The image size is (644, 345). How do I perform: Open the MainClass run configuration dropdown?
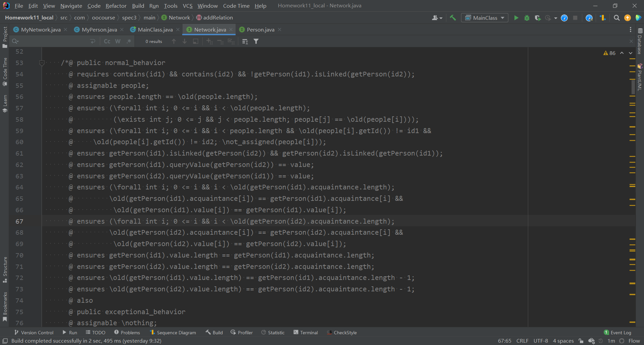(485, 18)
